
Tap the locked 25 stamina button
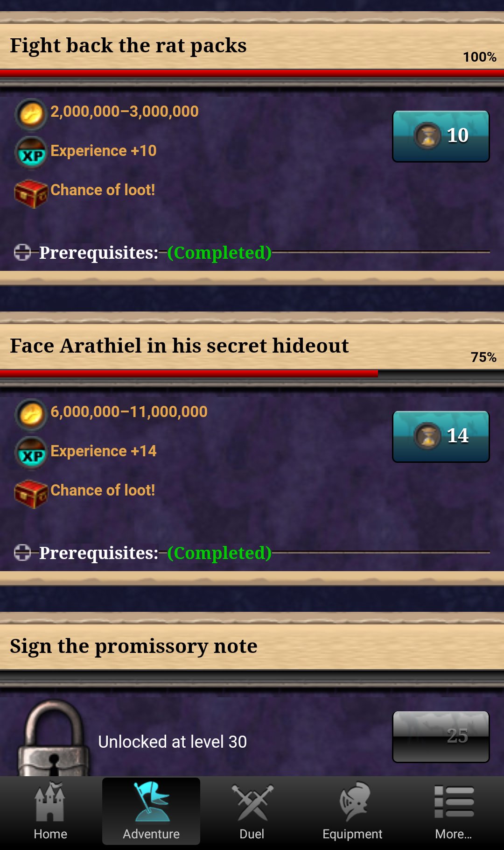(x=441, y=737)
